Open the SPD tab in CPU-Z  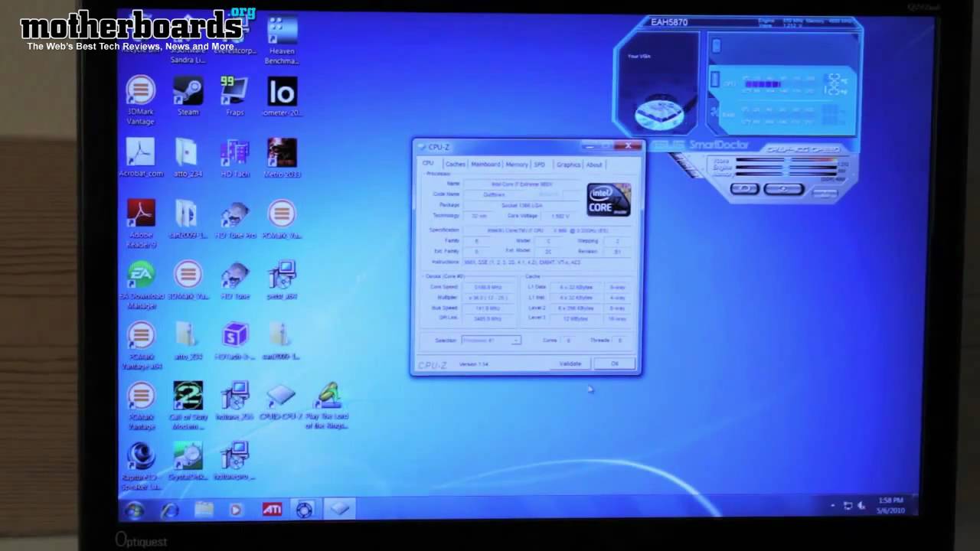coord(540,164)
